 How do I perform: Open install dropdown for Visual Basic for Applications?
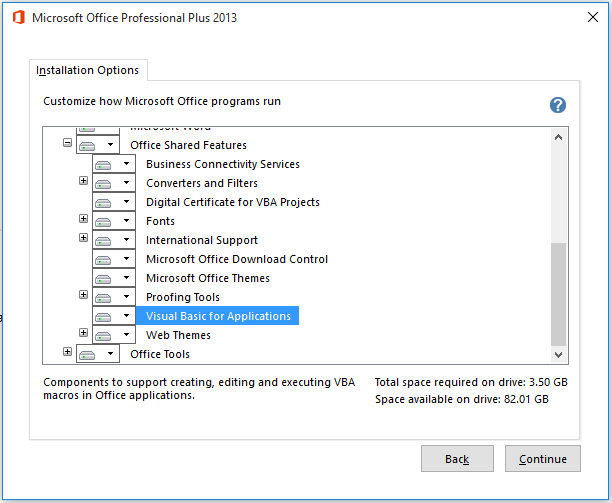(114, 316)
